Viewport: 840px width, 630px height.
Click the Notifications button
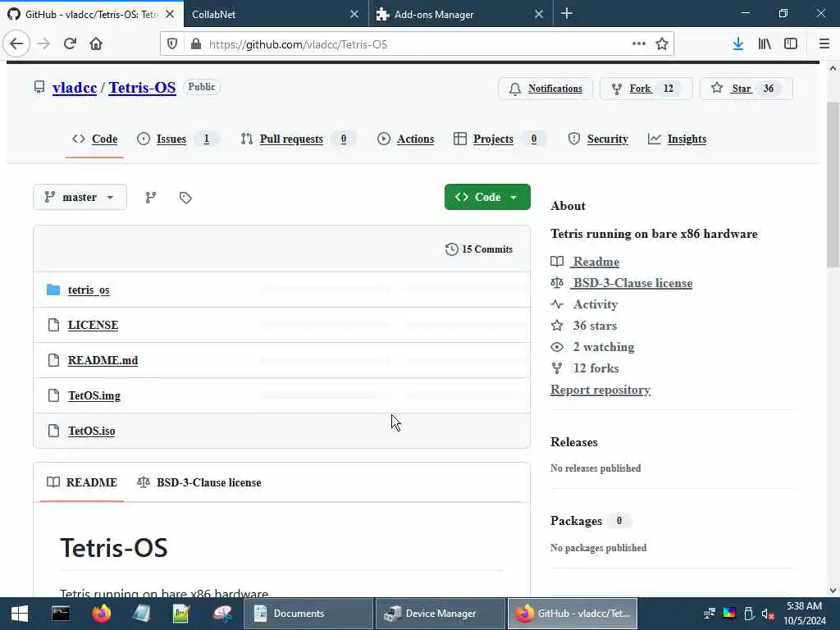tap(546, 89)
